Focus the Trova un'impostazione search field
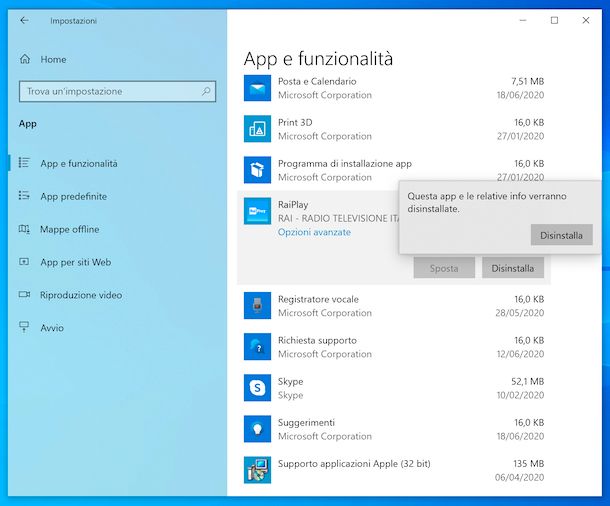The height and width of the screenshot is (506, 610). [117, 91]
